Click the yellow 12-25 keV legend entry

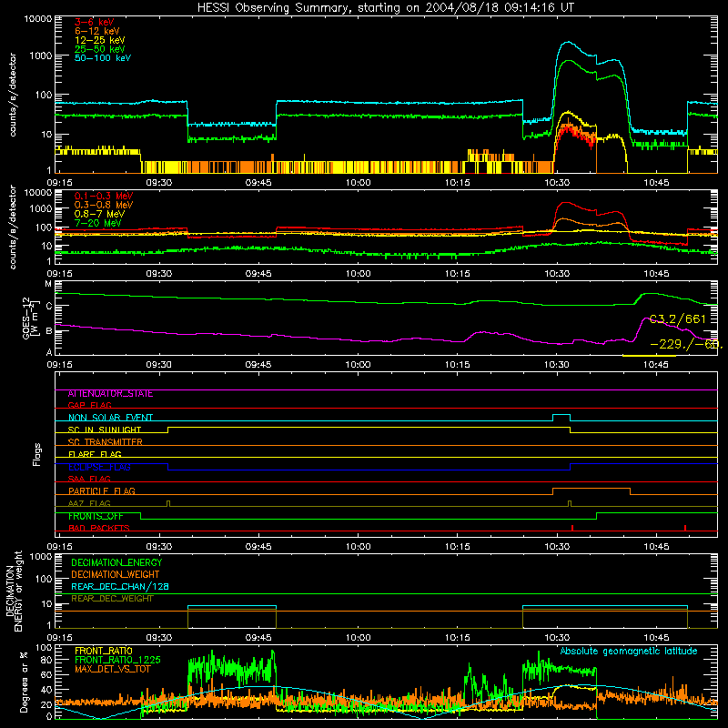click(x=100, y=40)
